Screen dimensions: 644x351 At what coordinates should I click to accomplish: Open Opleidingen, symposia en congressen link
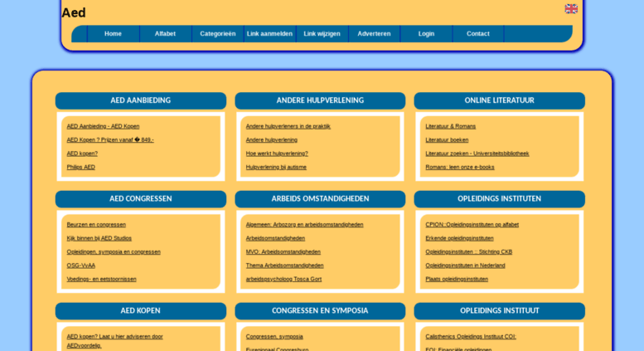(114, 251)
